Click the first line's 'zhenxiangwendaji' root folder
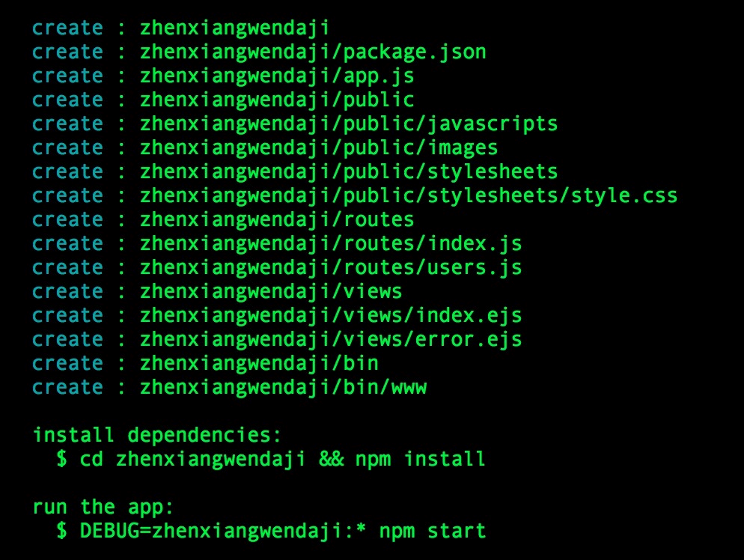This screenshot has width=744, height=560. [x=234, y=28]
